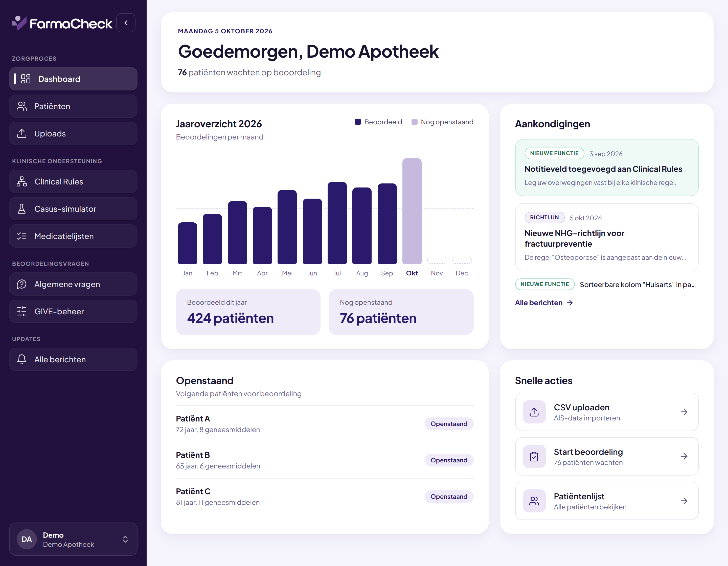Click the Jan bar in Jaaroverzicht
This screenshot has height=566, width=728.
tap(187, 243)
